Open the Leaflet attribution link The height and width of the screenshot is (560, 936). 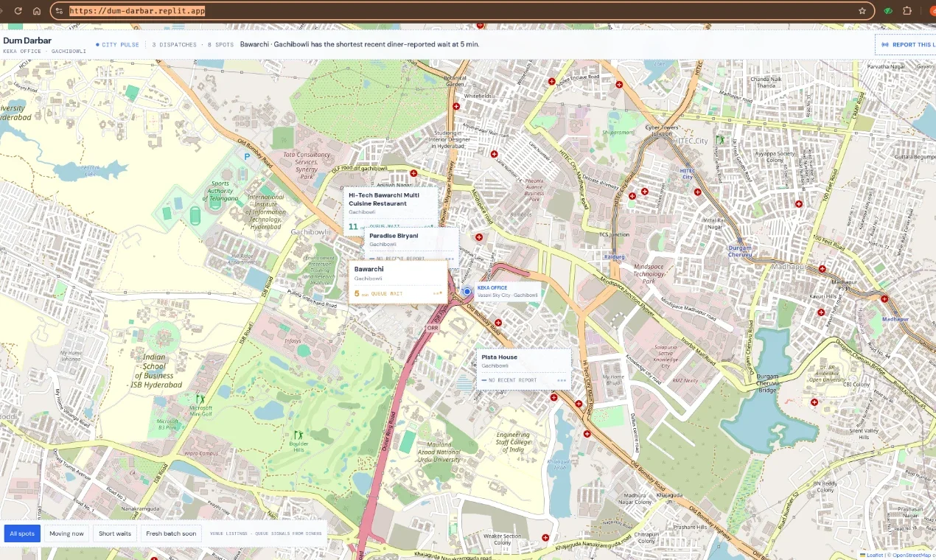[874, 555]
